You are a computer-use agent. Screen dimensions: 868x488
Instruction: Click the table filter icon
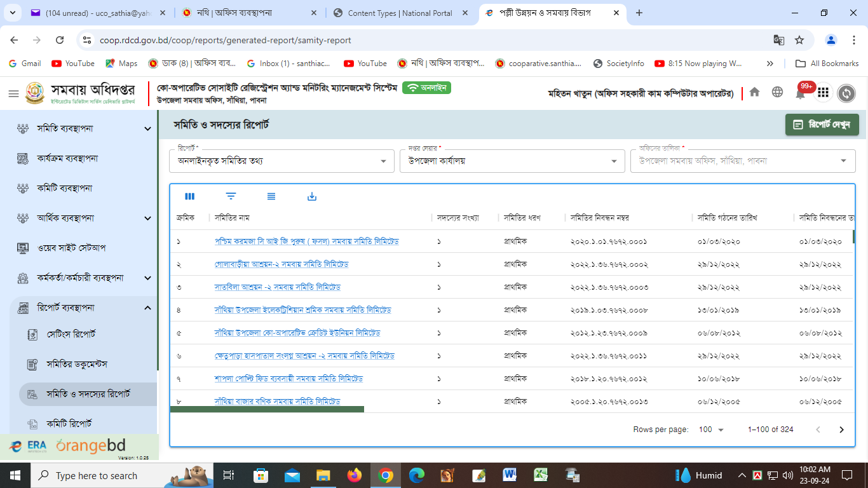pos(231,196)
